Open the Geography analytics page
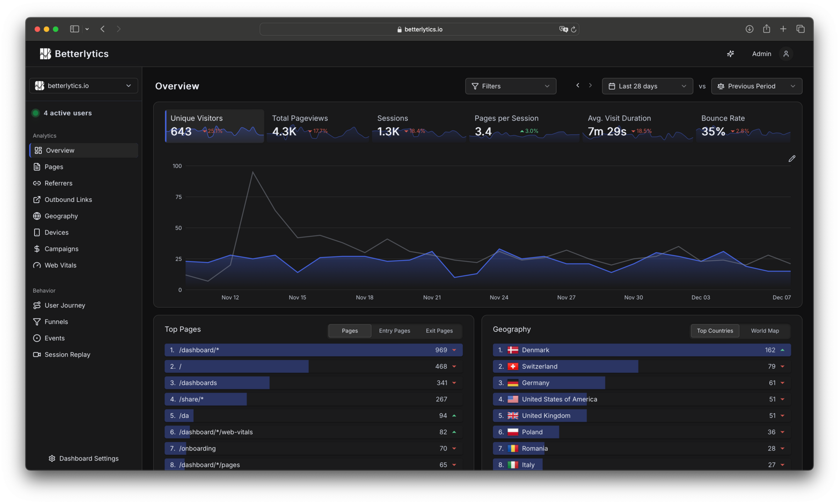 (61, 216)
